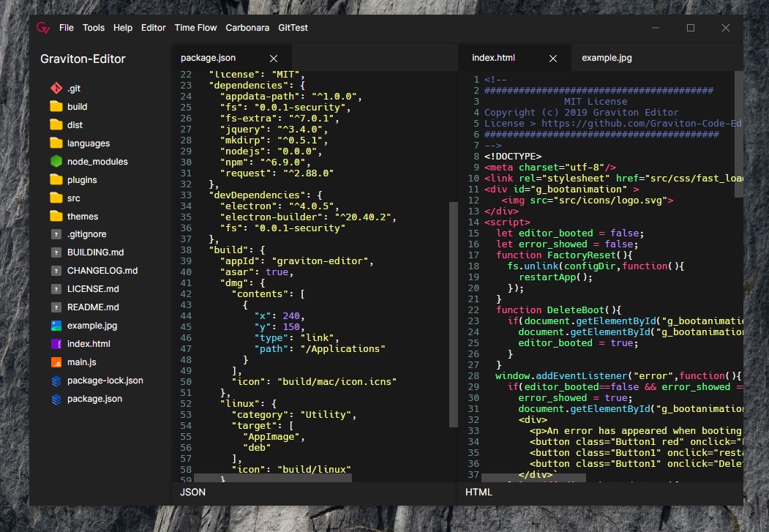Close the package.json tab
The image size is (769, 532).
pyautogui.click(x=274, y=58)
